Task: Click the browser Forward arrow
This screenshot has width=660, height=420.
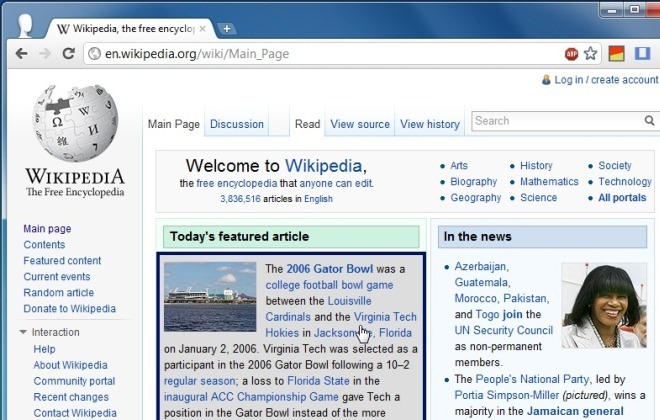Action: 45,53
